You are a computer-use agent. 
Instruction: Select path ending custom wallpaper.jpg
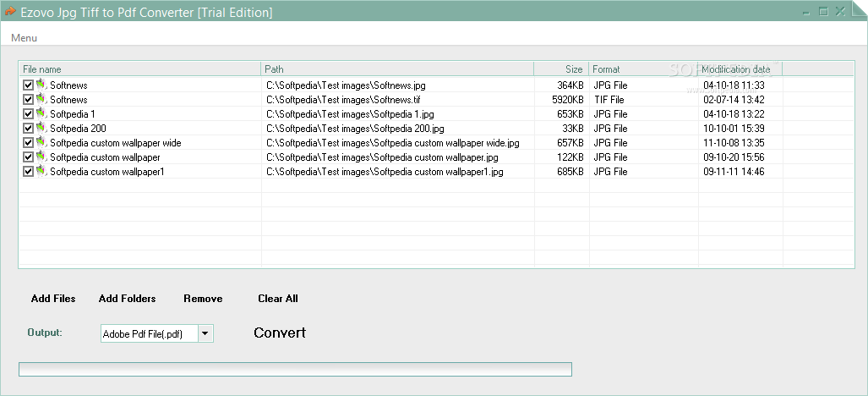coord(382,157)
